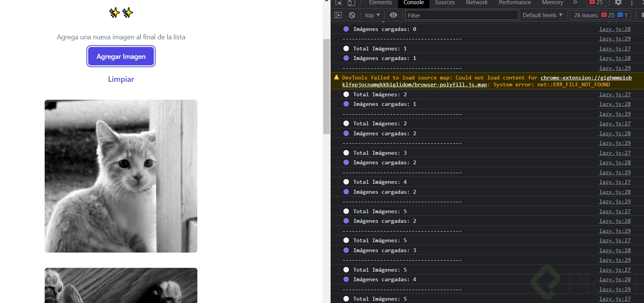This screenshot has width=644, height=303.
Task: Switch to the Elements tab
Action: [380, 3]
